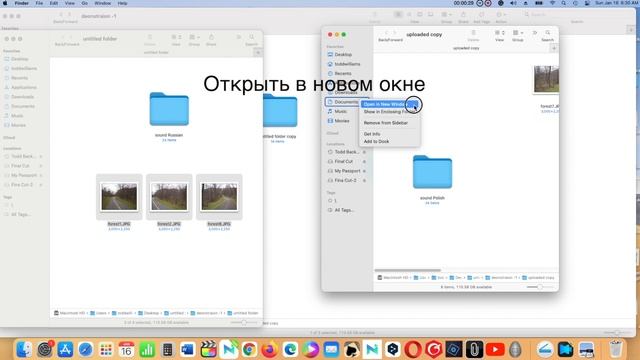The image size is (640, 360).
Task: Launch YouTube app from the Dock
Action: (495, 349)
